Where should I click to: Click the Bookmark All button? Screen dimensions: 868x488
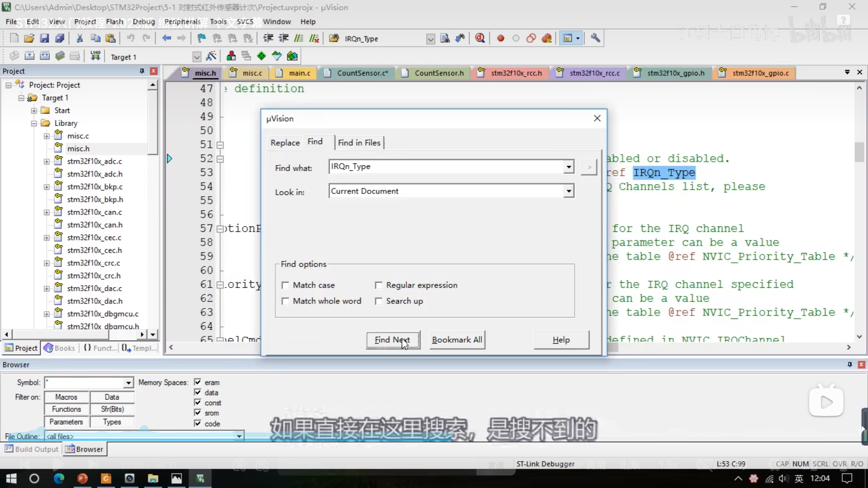pos(457,340)
